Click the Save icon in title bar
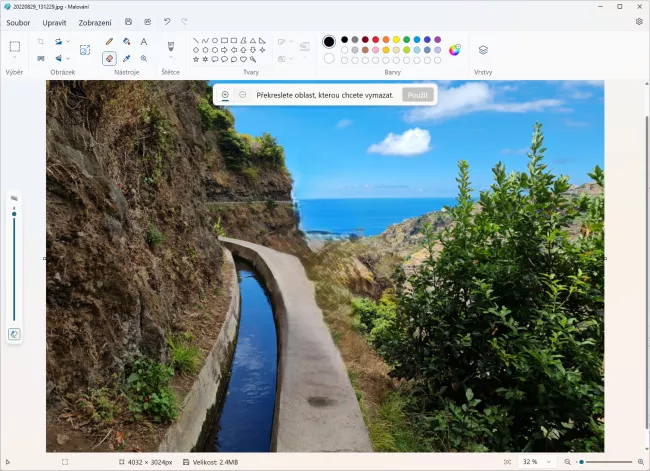650x471 pixels. [128, 21]
